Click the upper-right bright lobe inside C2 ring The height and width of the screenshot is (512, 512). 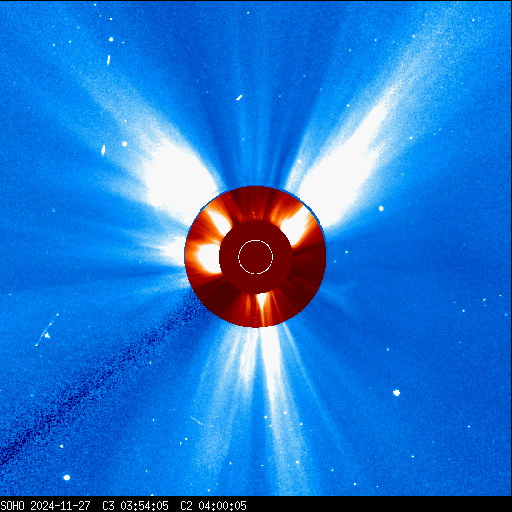tap(295, 225)
